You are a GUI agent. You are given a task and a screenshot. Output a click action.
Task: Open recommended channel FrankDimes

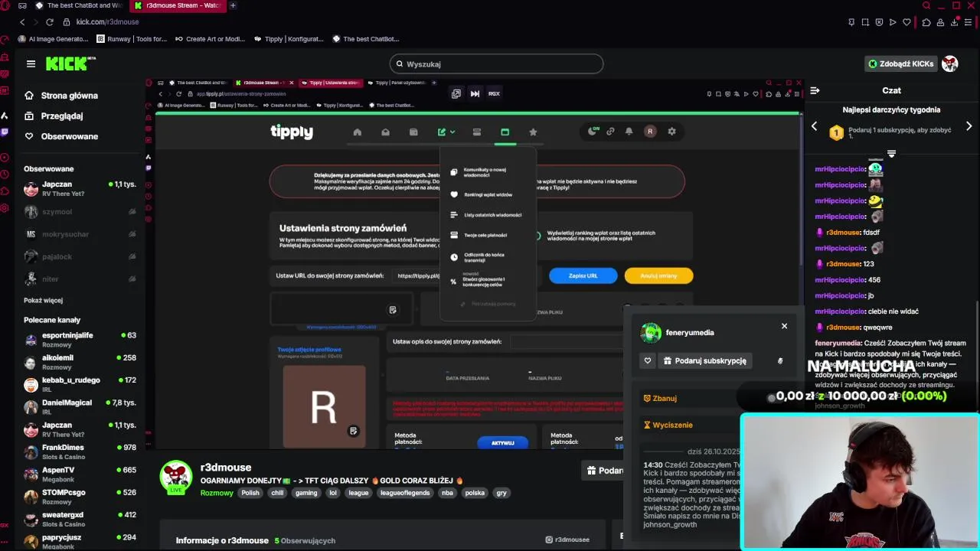pos(80,452)
